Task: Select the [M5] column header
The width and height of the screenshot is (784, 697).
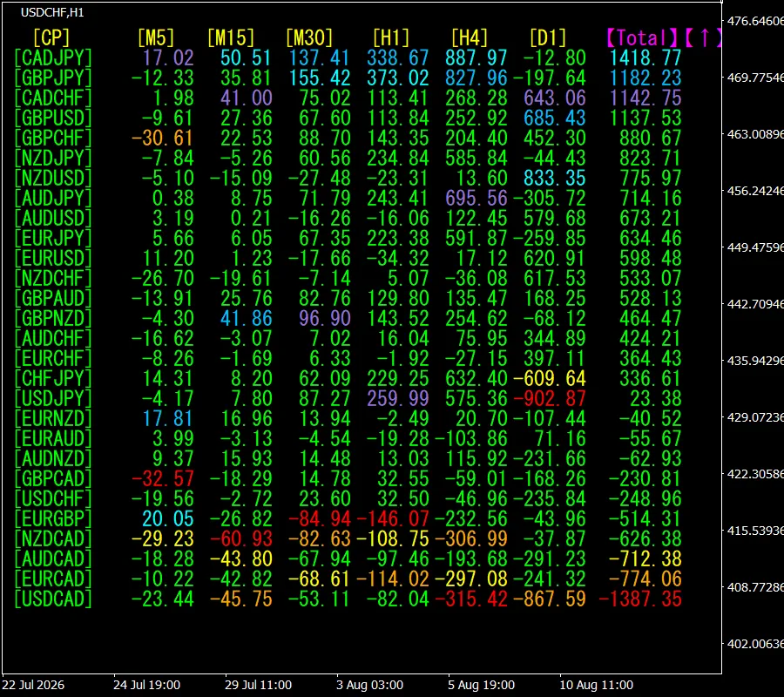Action: [x=156, y=38]
